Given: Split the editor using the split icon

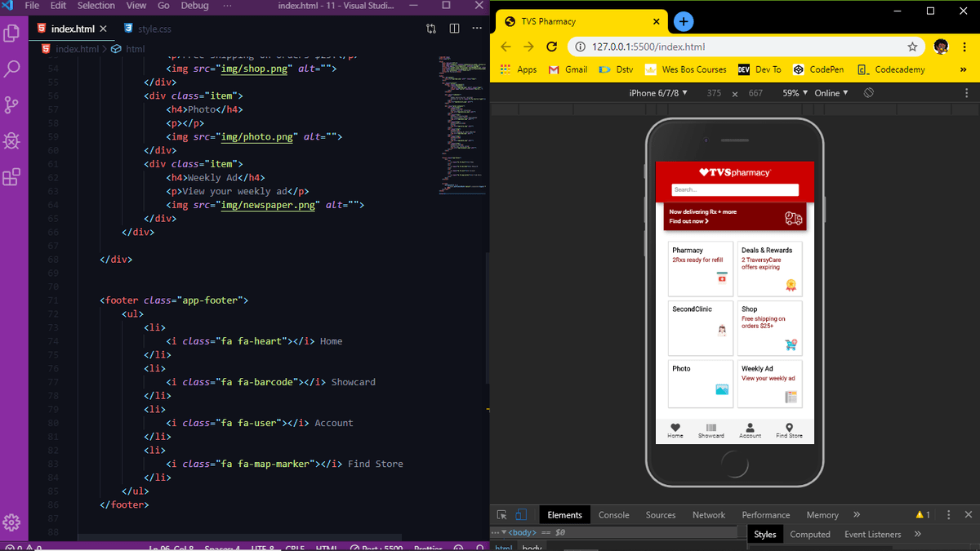Looking at the screenshot, I should [454, 28].
